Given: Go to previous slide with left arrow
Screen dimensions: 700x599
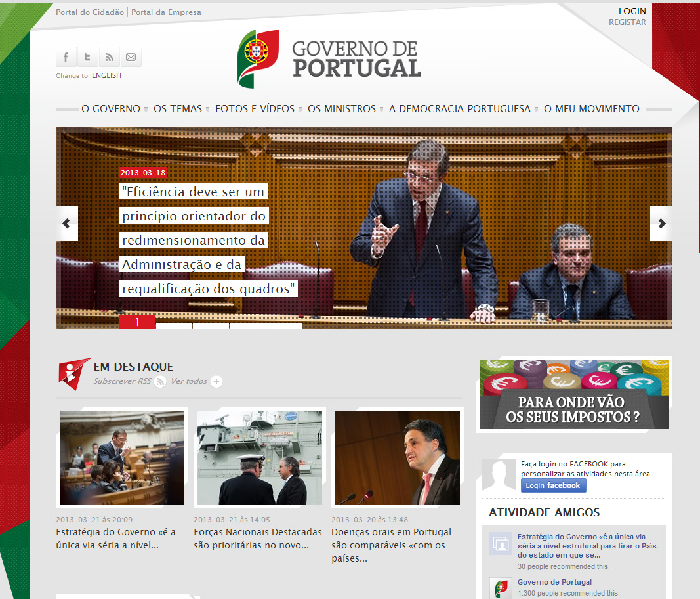Looking at the screenshot, I should click(x=66, y=224).
